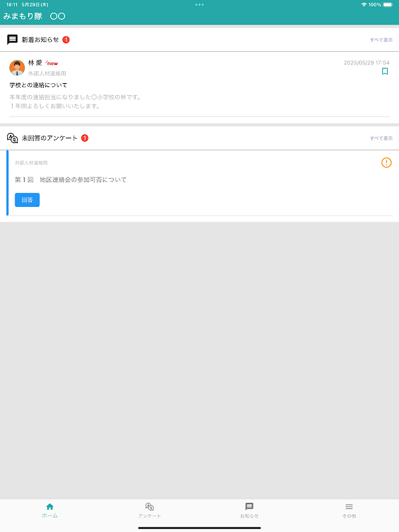
Task: Tap the red badge beside 未回答のアンケート
Action: [85, 138]
